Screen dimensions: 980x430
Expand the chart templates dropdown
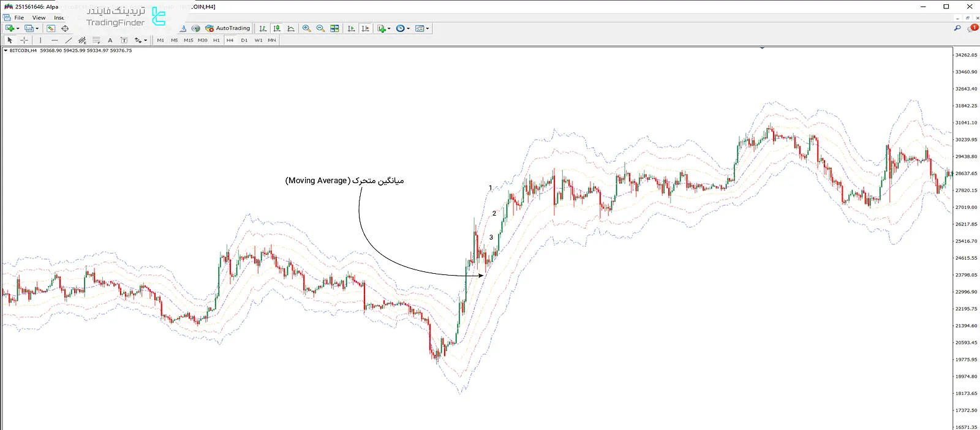pyautogui.click(x=427, y=29)
